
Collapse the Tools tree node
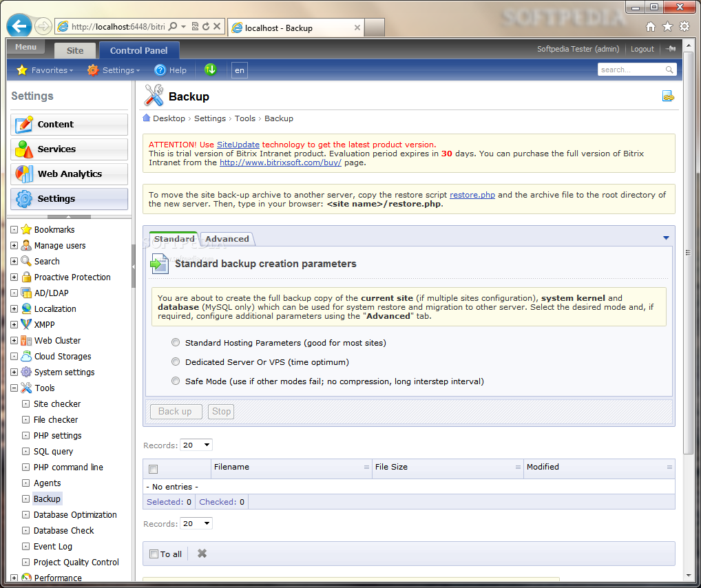[14, 388]
